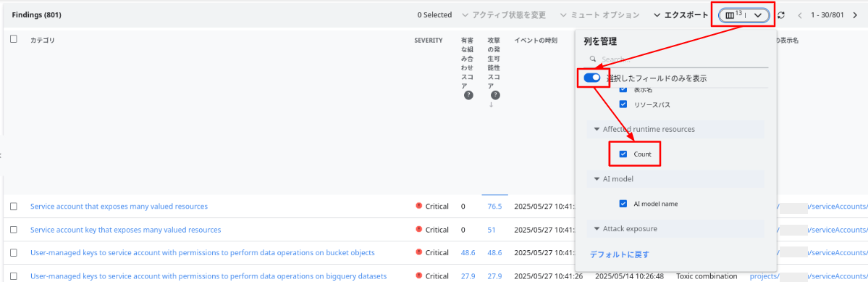868x282 pixels.
Task: Select 'Service account key that exposes' row checkbox
Action: (14, 229)
